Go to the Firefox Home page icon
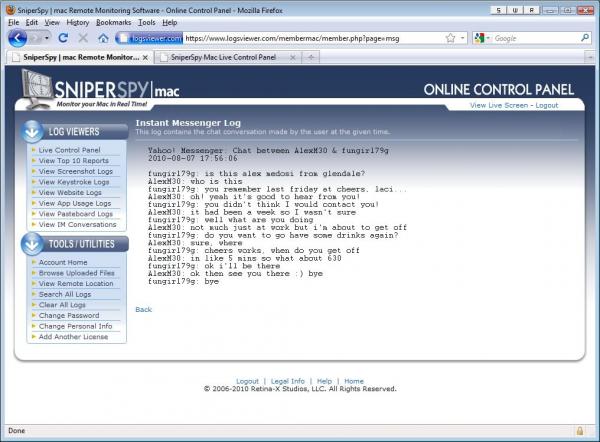 [103, 38]
